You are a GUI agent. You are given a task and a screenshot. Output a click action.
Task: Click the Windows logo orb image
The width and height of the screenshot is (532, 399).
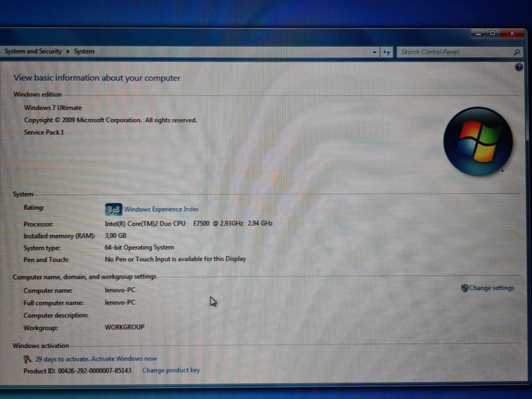[x=478, y=141]
